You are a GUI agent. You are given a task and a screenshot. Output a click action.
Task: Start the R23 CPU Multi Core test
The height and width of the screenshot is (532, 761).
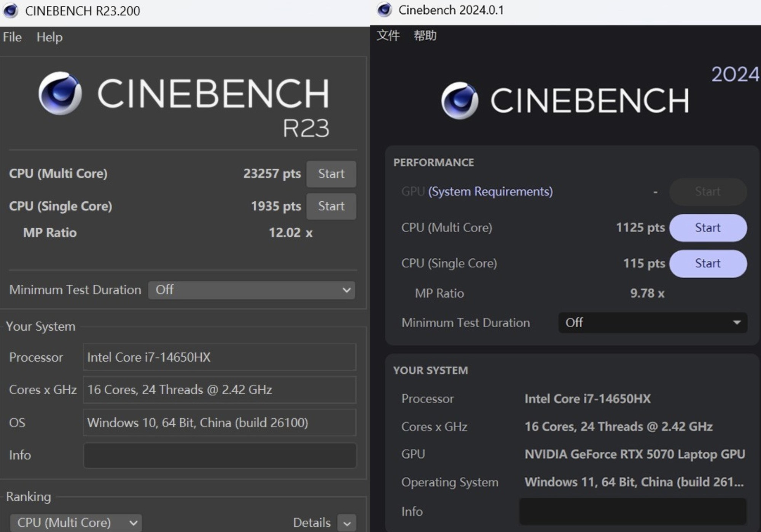tap(331, 174)
